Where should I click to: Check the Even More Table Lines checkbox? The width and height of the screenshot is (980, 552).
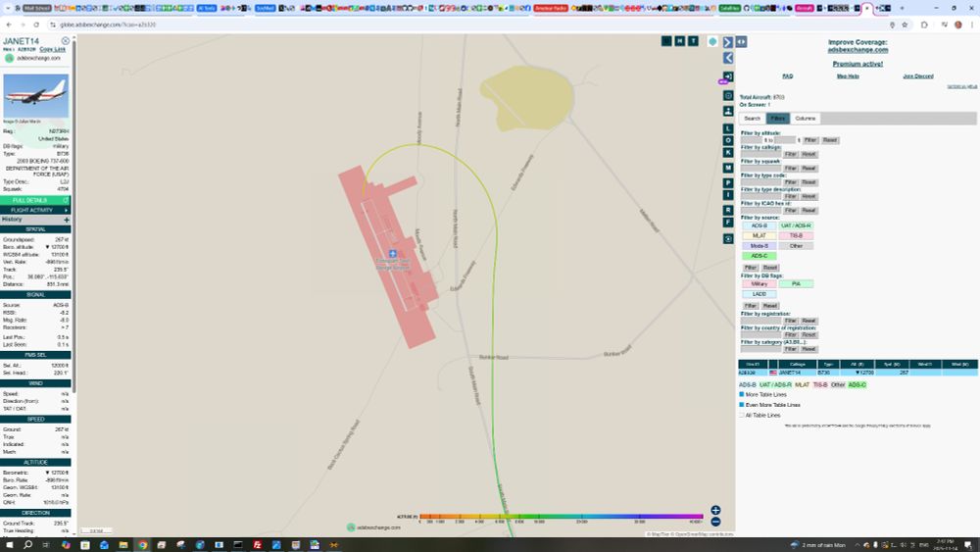pyautogui.click(x=742, y=405)
